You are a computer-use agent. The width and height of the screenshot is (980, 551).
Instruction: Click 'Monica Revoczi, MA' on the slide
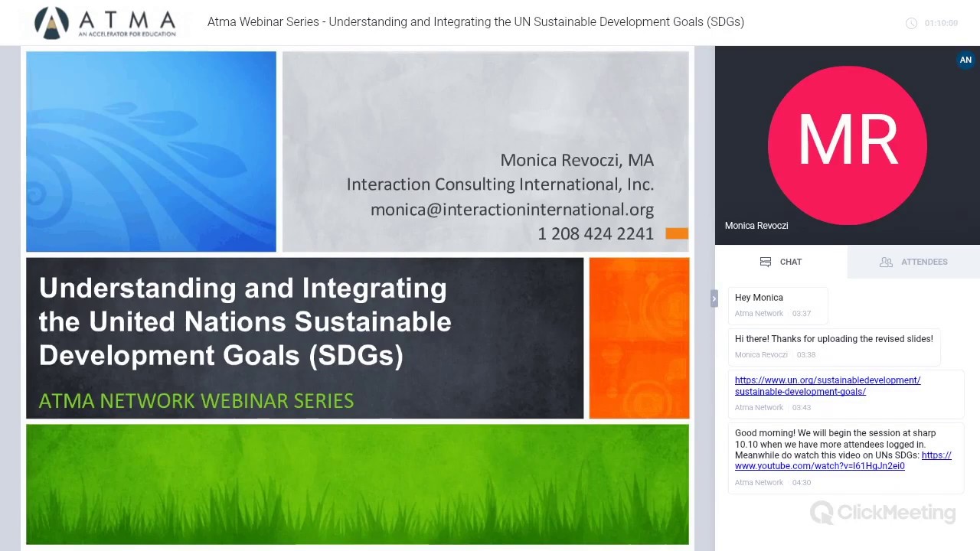coord(577,161)
